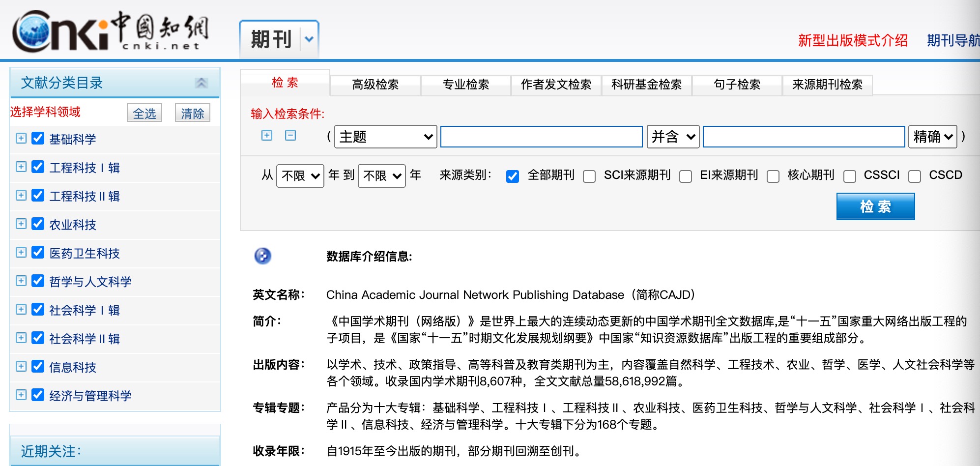
Task: Open the 信息科技 category link
Action: coord(73,367)
